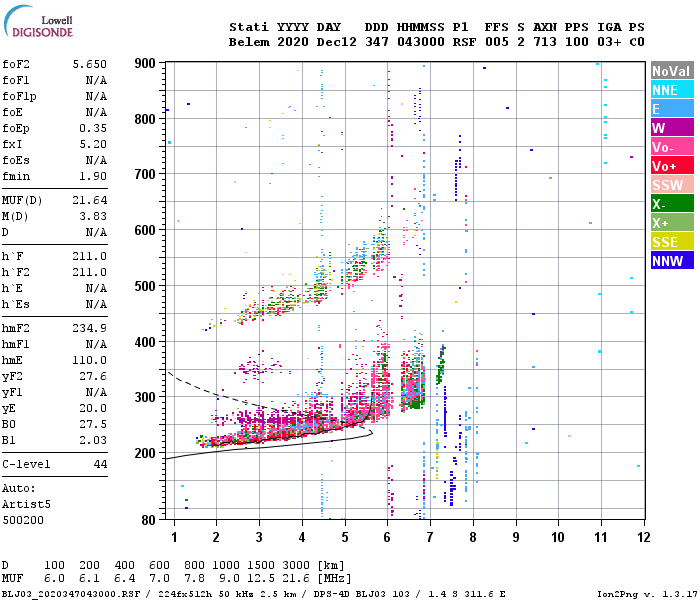Click the BLJ03_2020347043000.RSF file name
Screen dimensions: 700x600
[x=71, y=594]
